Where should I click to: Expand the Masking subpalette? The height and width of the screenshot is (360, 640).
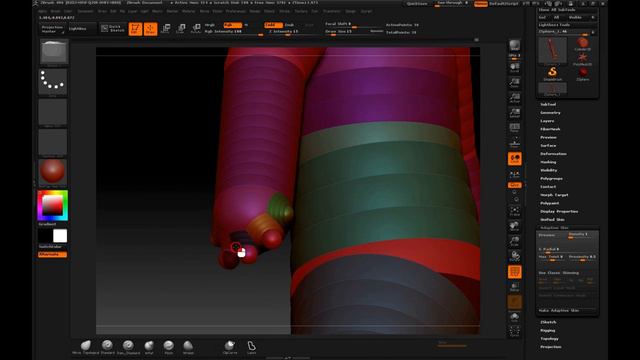[x=548, y=162]
